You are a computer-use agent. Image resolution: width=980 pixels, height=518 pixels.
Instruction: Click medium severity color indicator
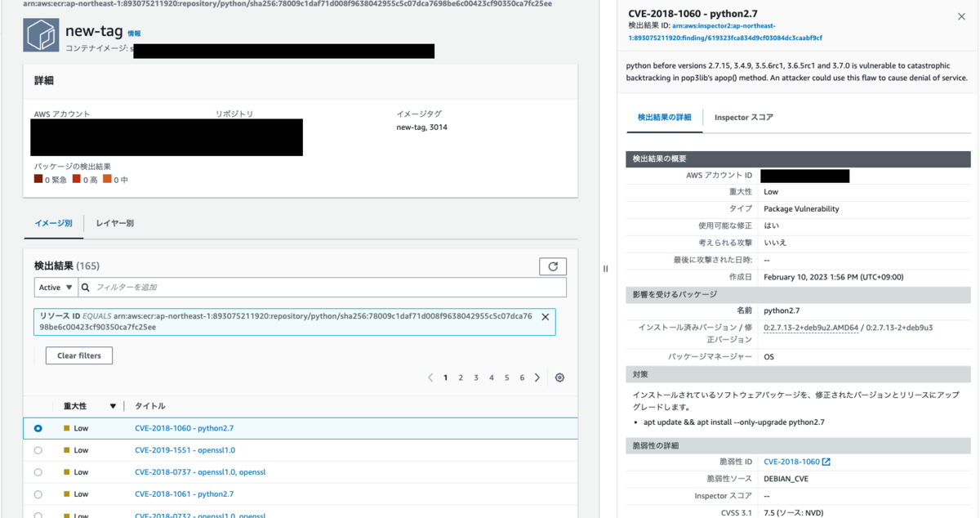click(107, 179)
